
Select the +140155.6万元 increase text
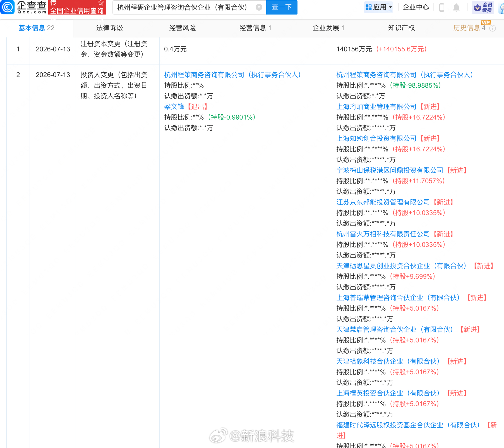pyautogui.click(x=401, y=49)
